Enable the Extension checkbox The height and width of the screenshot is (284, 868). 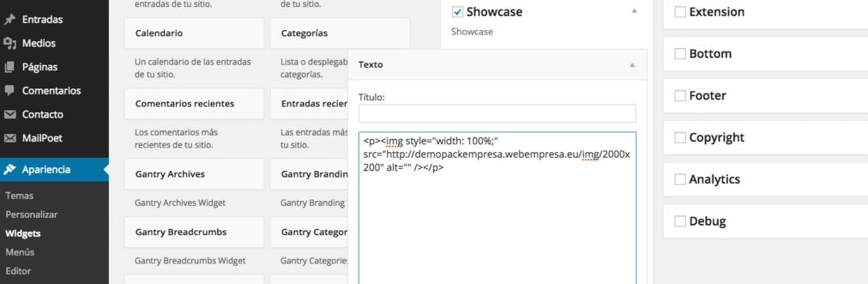click(679, 12)
